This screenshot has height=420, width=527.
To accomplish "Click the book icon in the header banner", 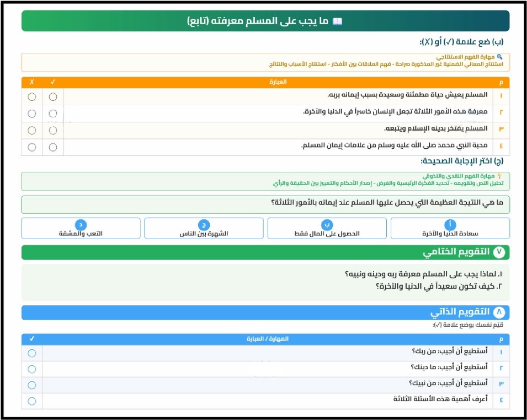I will point(337,21).
